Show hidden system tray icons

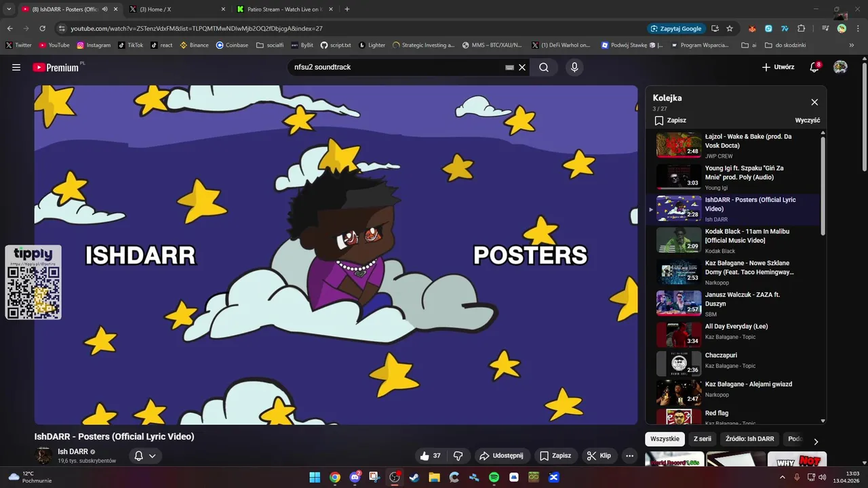(x=783, y=477)
